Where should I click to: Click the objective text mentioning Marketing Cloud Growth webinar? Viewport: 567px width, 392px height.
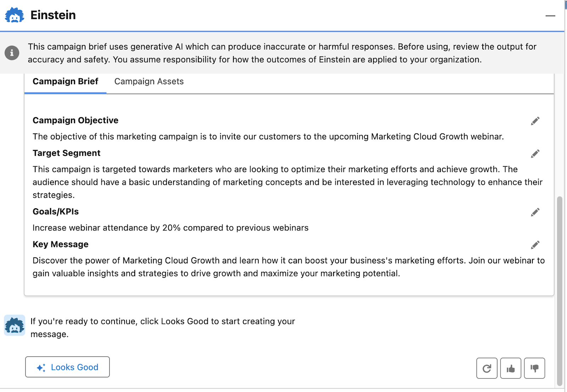(x=268, y=137)
